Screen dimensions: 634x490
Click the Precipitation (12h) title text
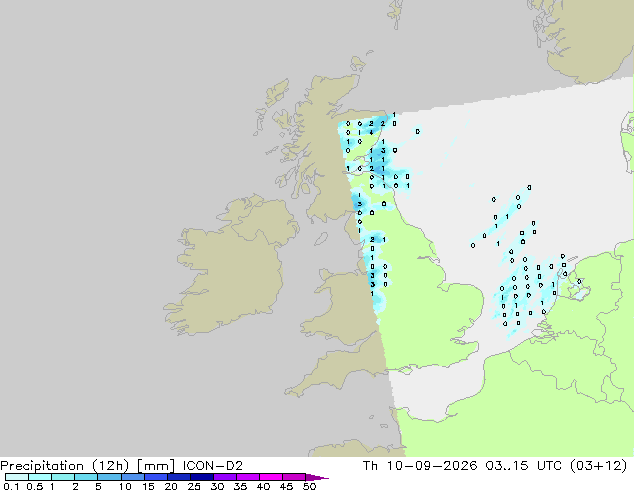pos(65,466)
